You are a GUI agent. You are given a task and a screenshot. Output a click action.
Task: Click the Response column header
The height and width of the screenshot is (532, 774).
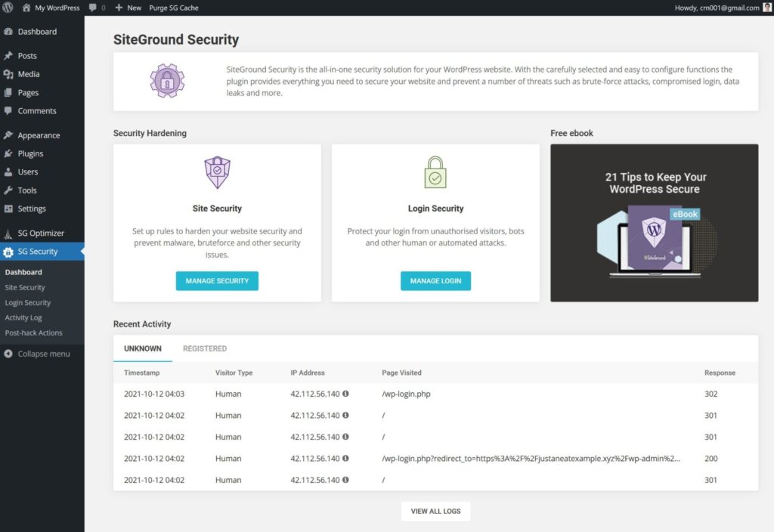pyautogui.click(x=720, y=373)
